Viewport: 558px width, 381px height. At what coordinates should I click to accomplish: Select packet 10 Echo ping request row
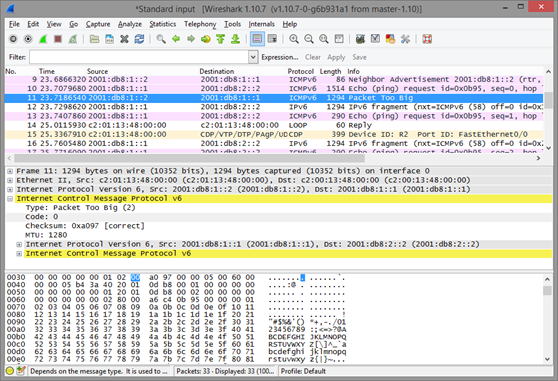click(x=274, y=89)
